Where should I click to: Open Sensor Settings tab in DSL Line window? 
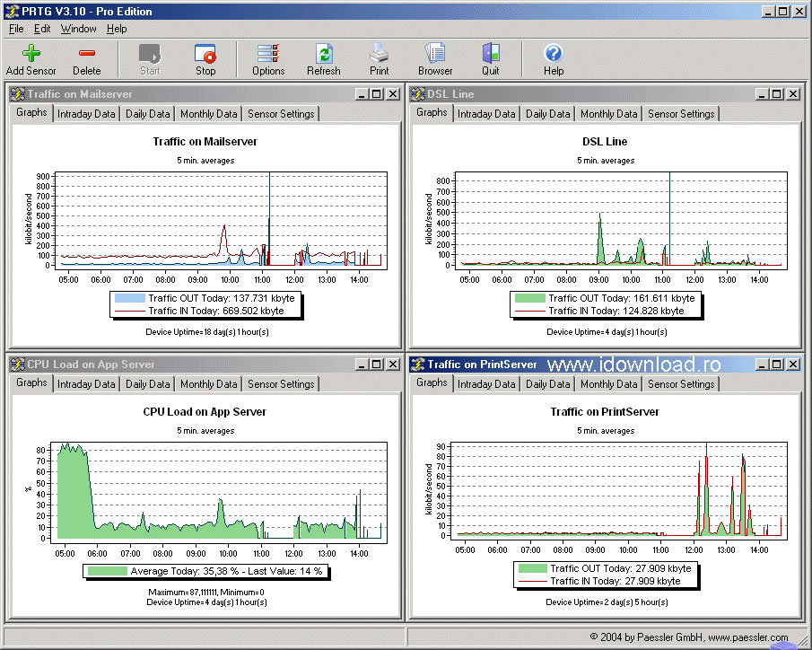[681, 114]
